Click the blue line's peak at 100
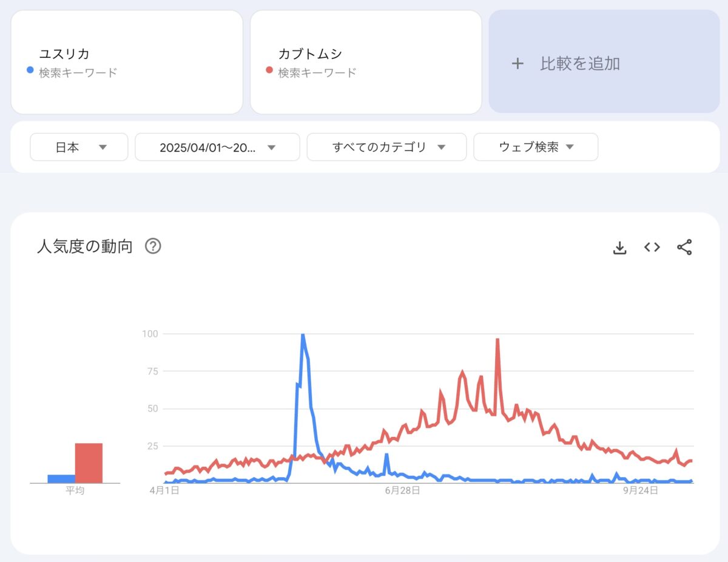Image resolution: width=728 pixels, height=562 pixels. 303,336
